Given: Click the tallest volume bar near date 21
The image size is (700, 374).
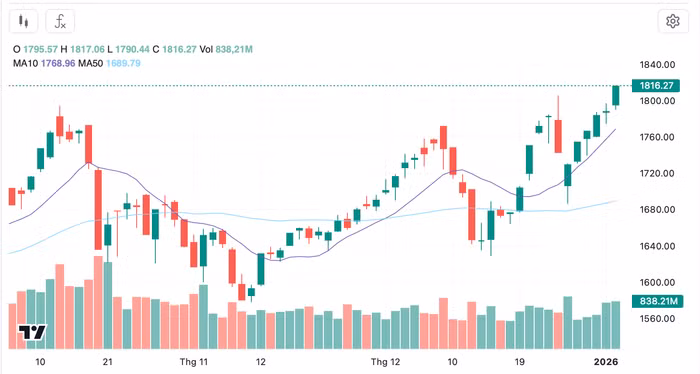Looking at the screenshot, I should tap(98, 302).
